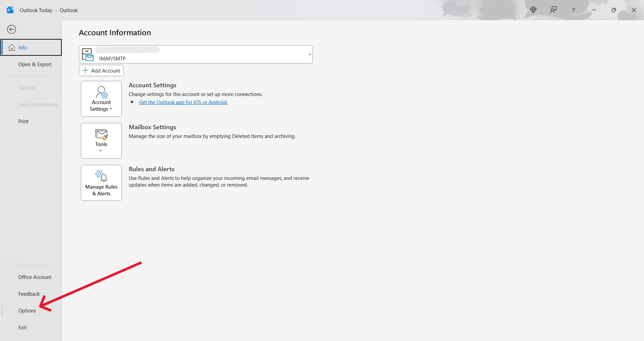This screenshot has width=644, height=341.
Task: Restore down the Outlook window
Action: pyautogui.click(x=614, y=10)
